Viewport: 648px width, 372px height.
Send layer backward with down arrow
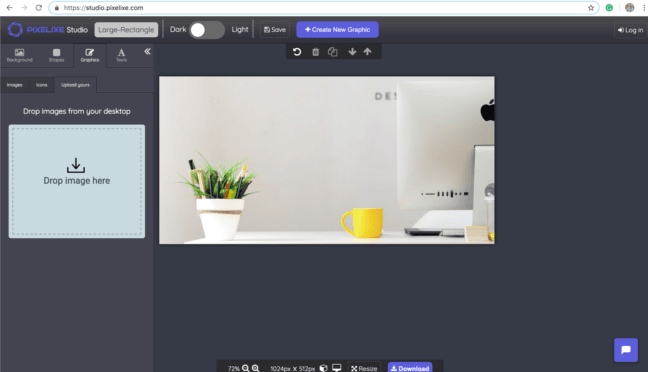tap(352, 52)
